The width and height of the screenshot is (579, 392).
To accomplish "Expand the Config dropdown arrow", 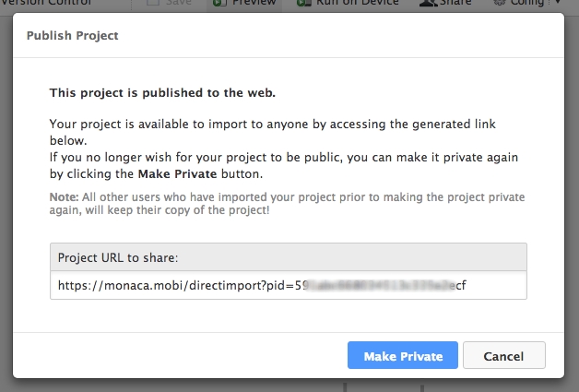I will pos(558,3).
